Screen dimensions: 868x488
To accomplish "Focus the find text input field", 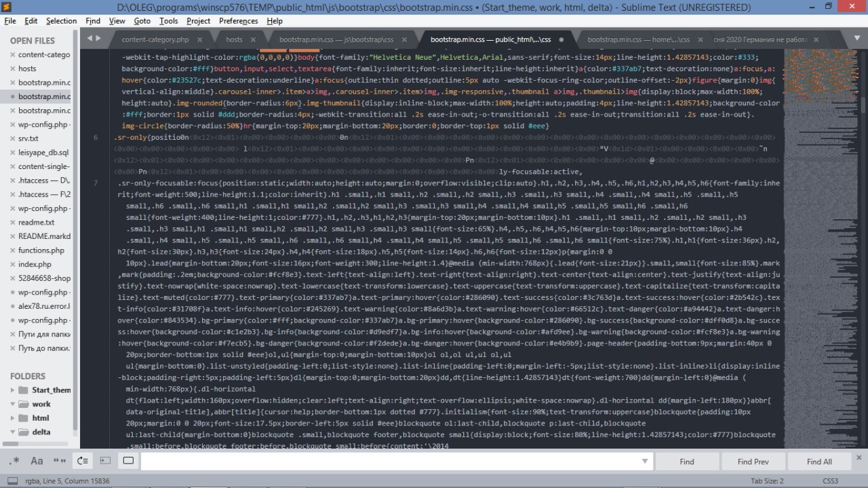I will pos(390,462).
